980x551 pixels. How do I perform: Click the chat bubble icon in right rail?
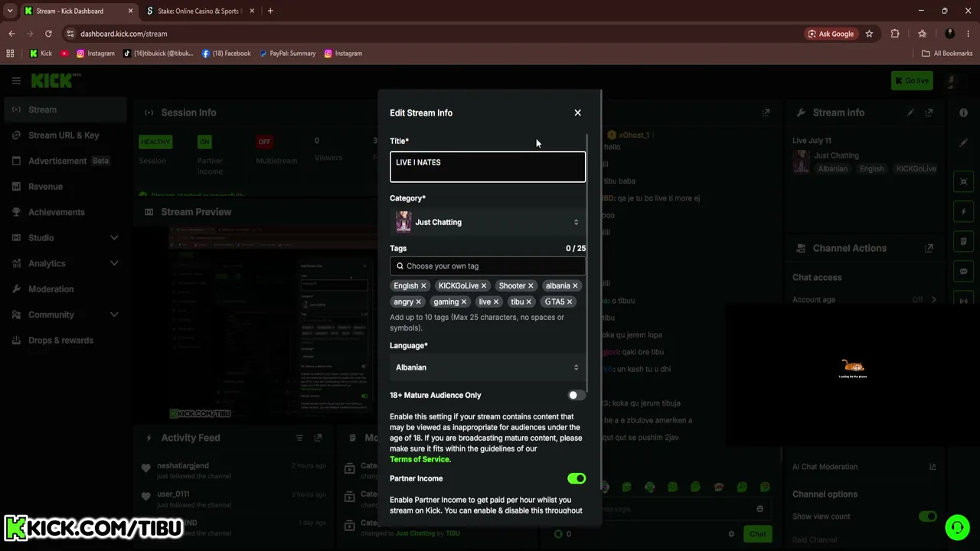click(x=963, y=271)
